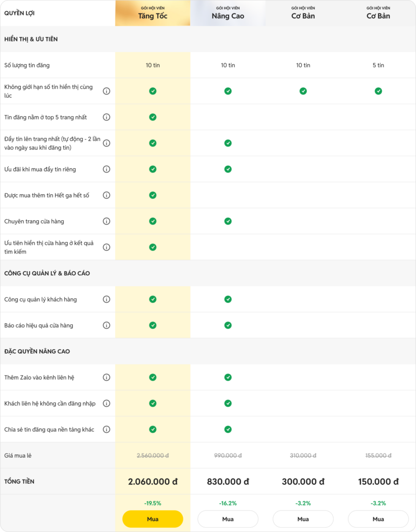Open info for 'Khách liên hệ không cần đăng nhập'
The width and height of the screenshot is (416, 532).
(106, 403)
